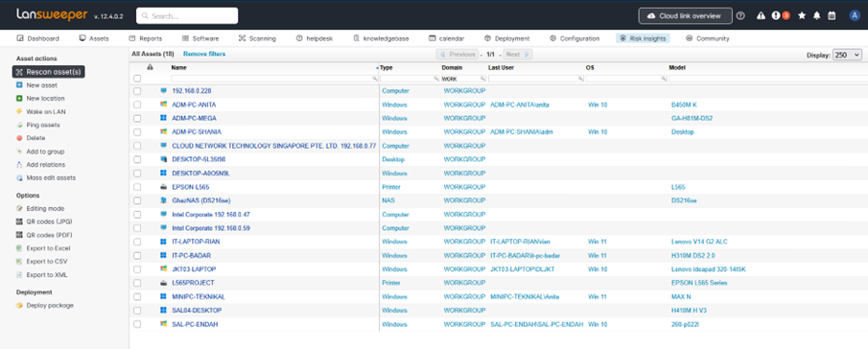Click Rescan asset(s) button
Image resolution: width=868 pixels, height=349 pixels.
tap(49, 72)
